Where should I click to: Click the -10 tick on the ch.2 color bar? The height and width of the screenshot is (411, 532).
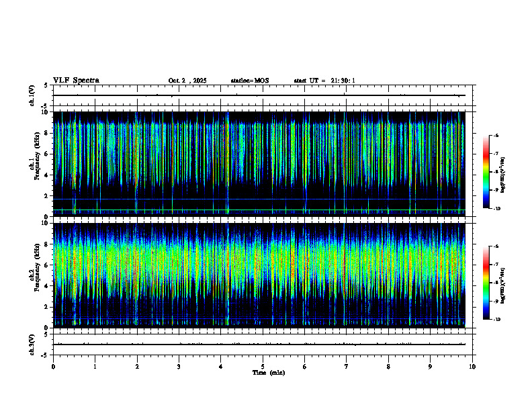tap(496, 320)
